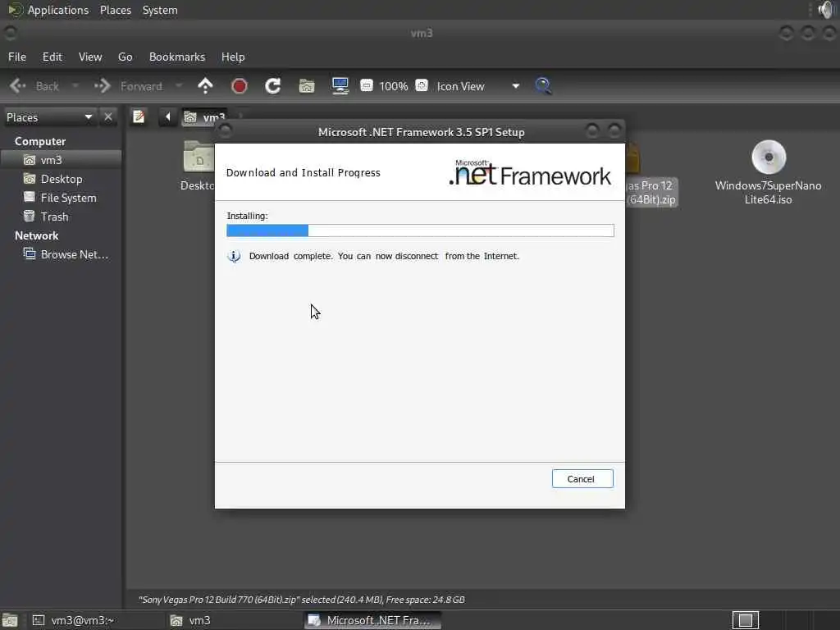Click the 100% zoom level label

tap(394, 86)
